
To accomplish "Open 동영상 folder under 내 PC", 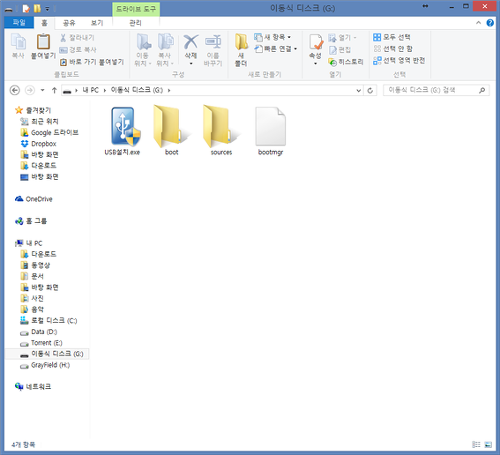I will click(35, 265).
